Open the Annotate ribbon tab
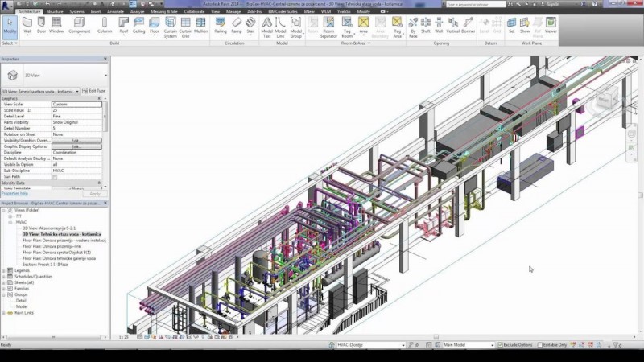 pos(115,11)
